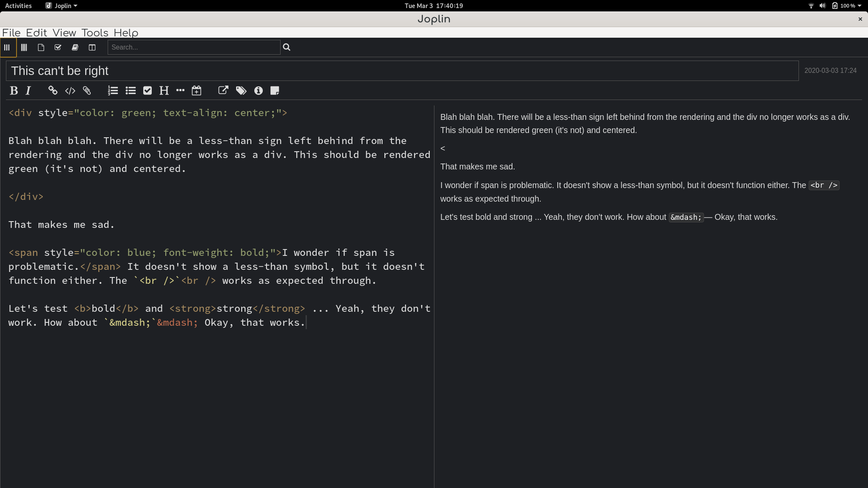Click the <strong> tag in editor
The image size is (868, 488).
(x=193, y=308)
